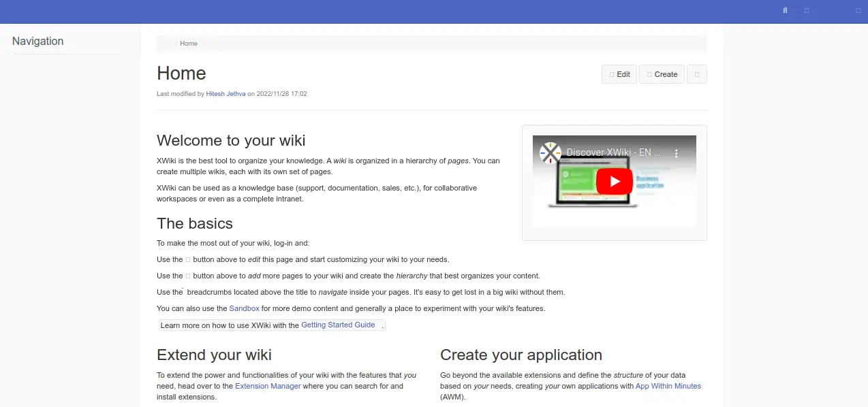Click the 'Extend your wiki' heading
Image resolution: width=868 pixels, height=407 pixels.
(x=214, y=355)
